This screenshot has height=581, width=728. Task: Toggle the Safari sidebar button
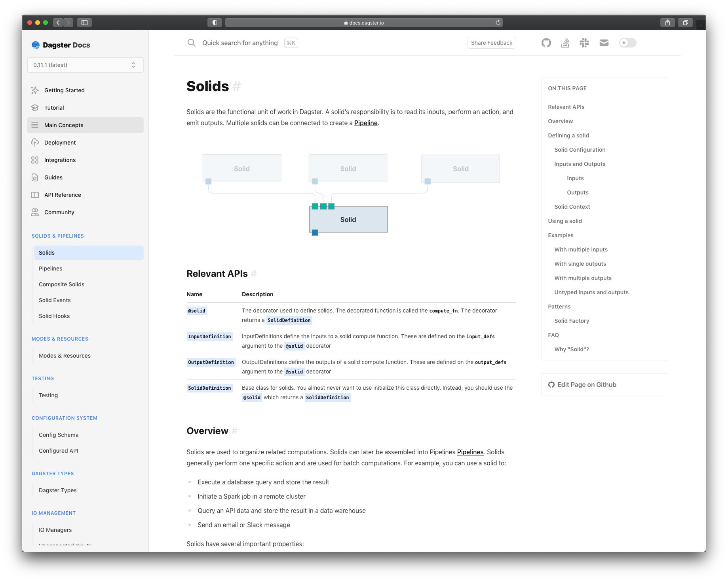[x=84, y=23]
